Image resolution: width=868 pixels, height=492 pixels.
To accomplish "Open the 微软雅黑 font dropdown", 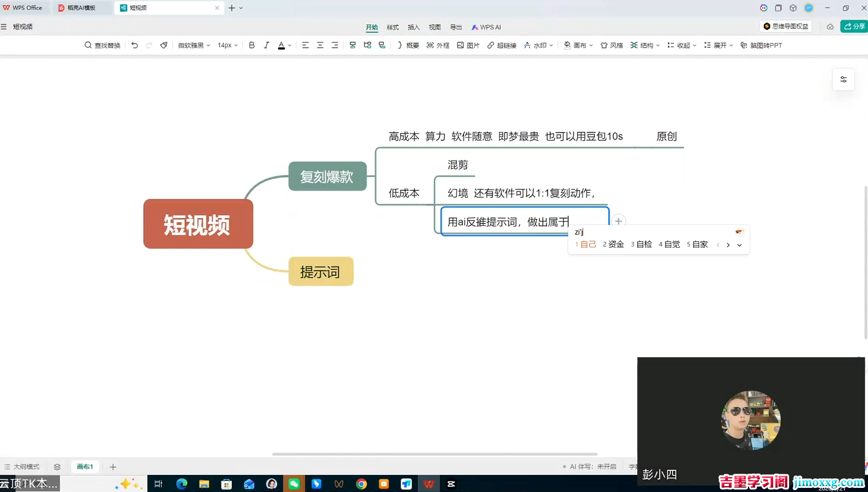I will coord(194,45).
